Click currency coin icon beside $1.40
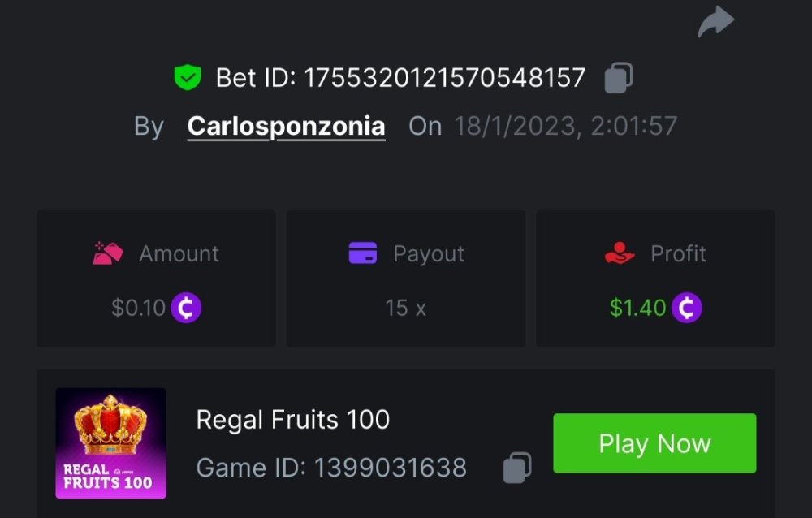This screenshot has height=518, width=812. click(686, 308)
